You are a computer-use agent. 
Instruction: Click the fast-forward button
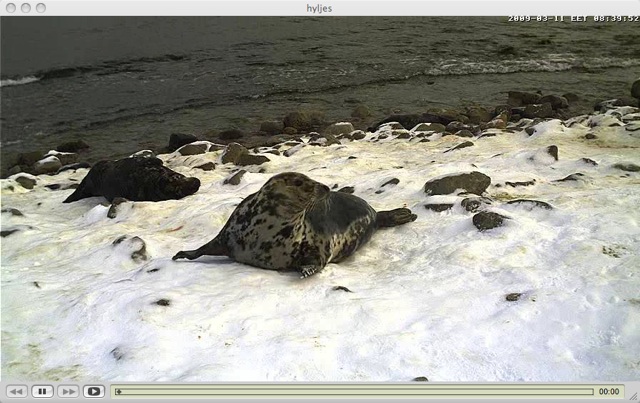tap(68, 392)
